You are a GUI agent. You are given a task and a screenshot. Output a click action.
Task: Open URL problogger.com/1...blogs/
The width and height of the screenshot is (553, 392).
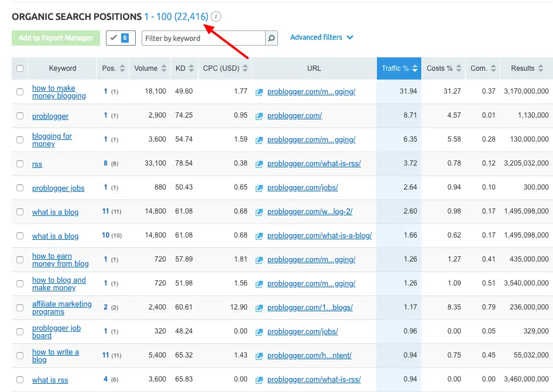(310, 307)
